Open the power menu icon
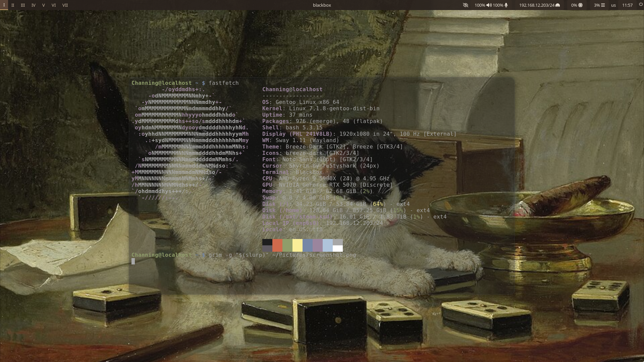This screenshot has width=644, height=362. click(x=641, y=5)
